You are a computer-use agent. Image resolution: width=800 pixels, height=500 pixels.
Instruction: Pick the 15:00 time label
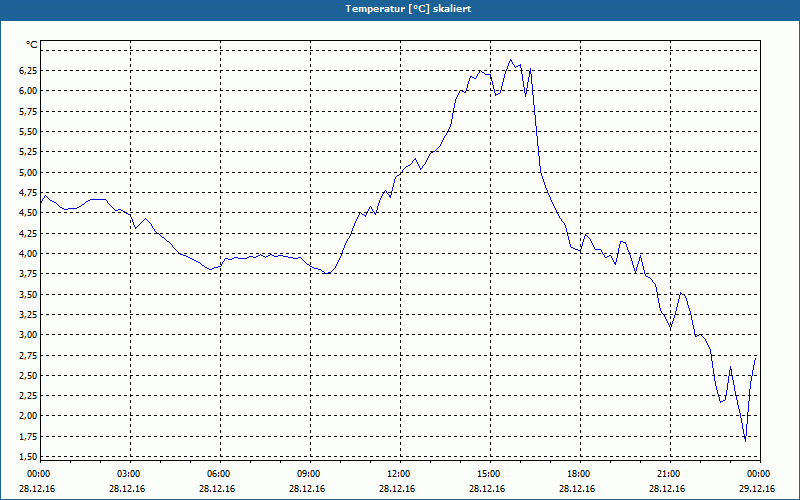tap(488, 474)
